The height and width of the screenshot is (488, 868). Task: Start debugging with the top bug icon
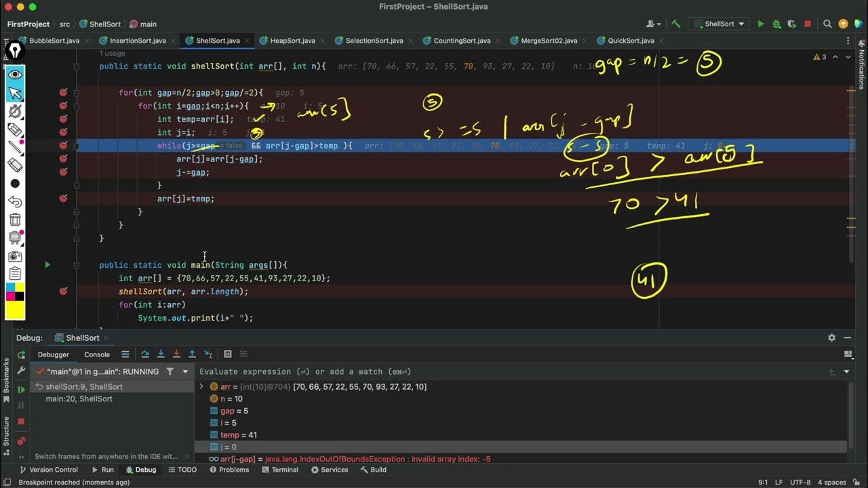776,24
